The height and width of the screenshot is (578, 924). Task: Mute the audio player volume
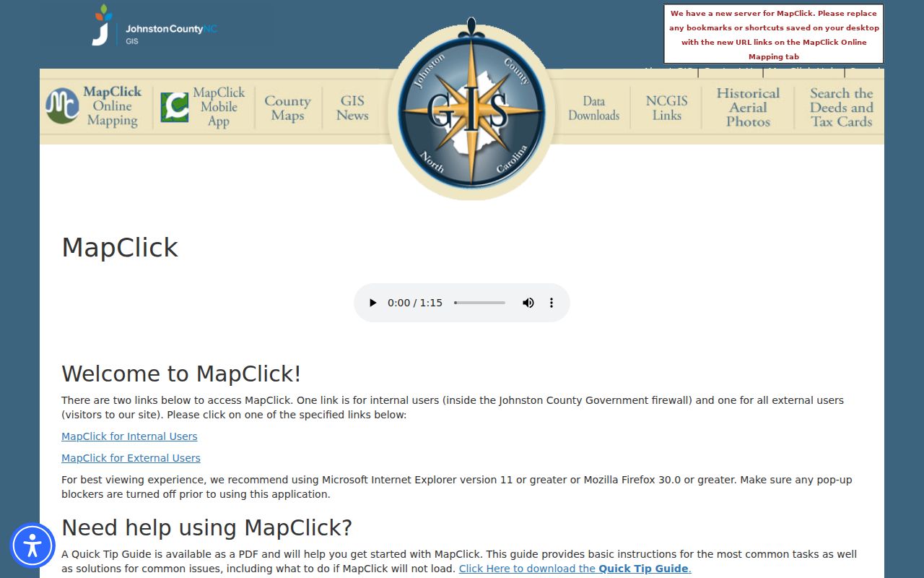pyautogui.click(x=528, y=303)
